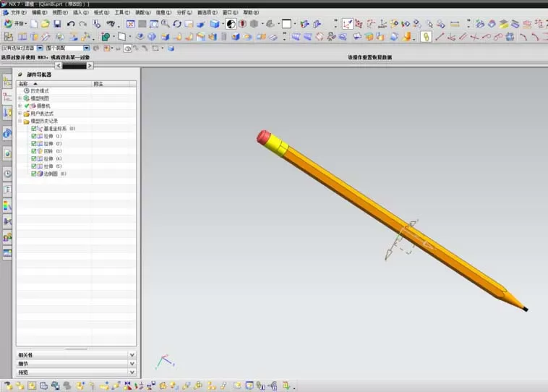Toggle the 基准坐标系 (0) checkbox
The width and height of the screenshot is (548, 392).
click(33, 128)
